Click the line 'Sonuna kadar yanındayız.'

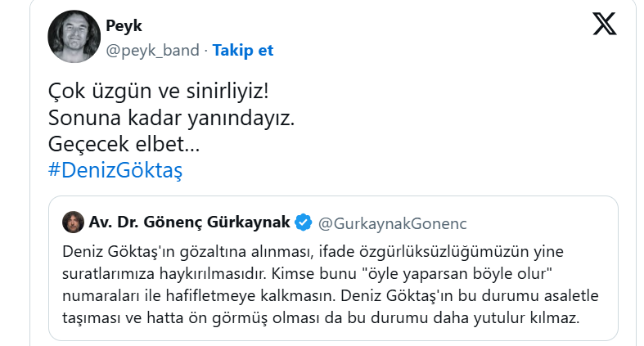[x=171, y=118]
